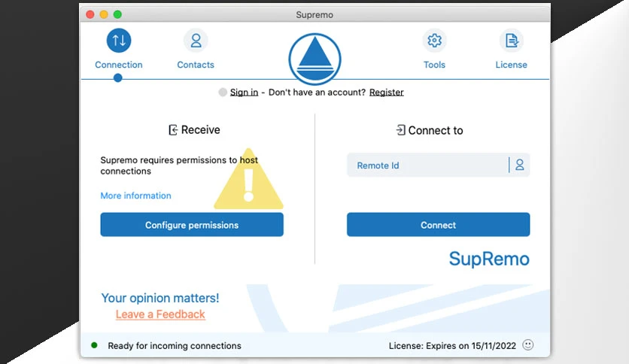Open the License document icon
Screen dimensions: 629x364
[x=512, y=41]
